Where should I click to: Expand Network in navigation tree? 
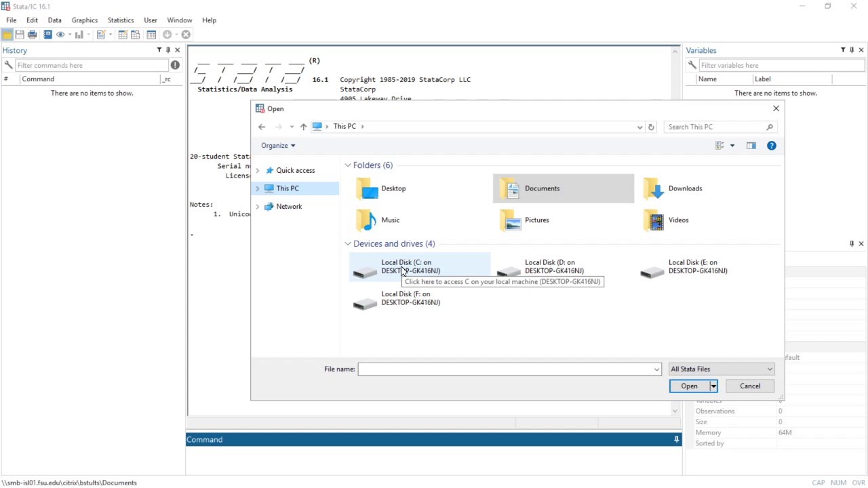pos(258,207)
